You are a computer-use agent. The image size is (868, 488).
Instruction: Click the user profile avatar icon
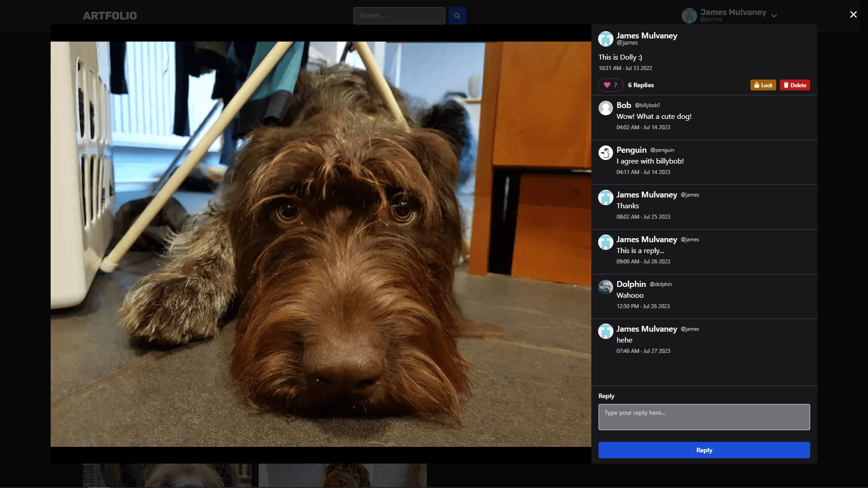coord(689,15)
